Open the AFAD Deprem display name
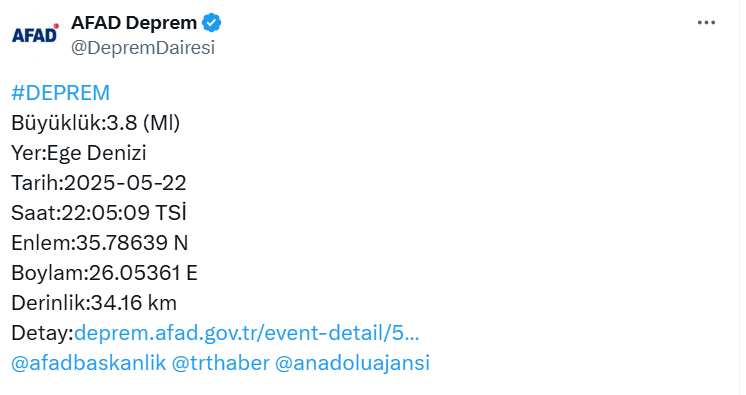This screenshot has height=395, width=746. click(x=134, y=22)
